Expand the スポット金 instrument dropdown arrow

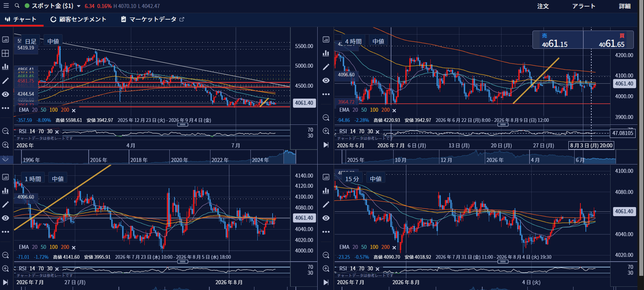coord(79,6)
